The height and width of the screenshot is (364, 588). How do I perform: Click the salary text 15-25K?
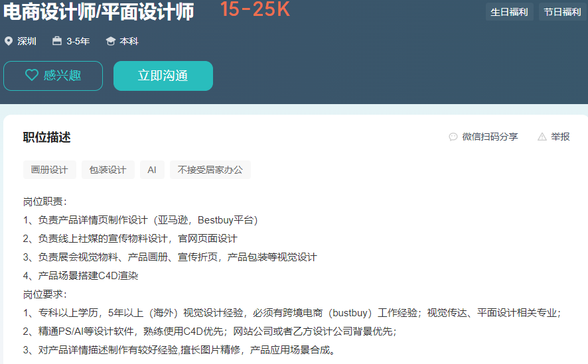coord(255,9)
